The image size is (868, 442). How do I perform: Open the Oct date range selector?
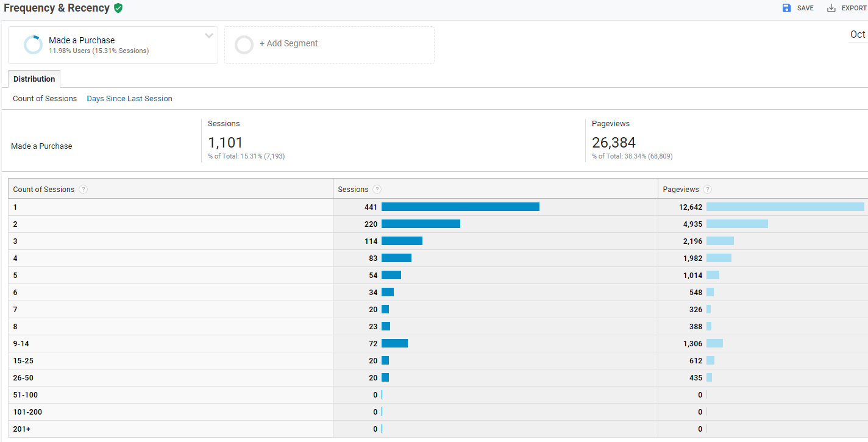(858, 35)
